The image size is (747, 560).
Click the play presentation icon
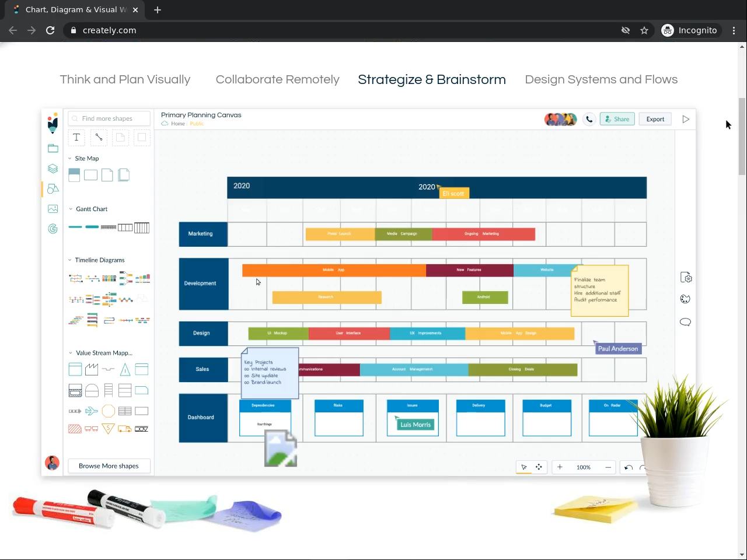686,119
